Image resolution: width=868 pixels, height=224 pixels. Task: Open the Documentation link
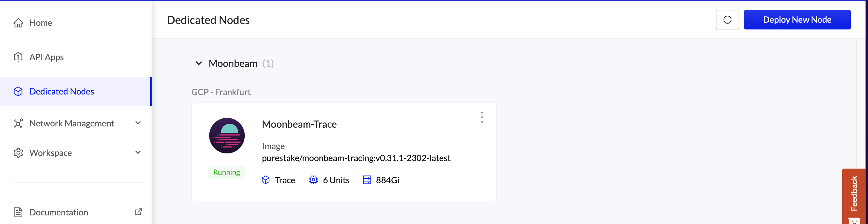click(x=59, y=212)
